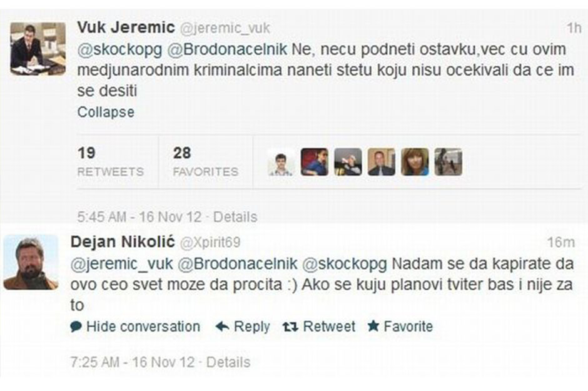Click the Reply arrow icon

point(221,327)
